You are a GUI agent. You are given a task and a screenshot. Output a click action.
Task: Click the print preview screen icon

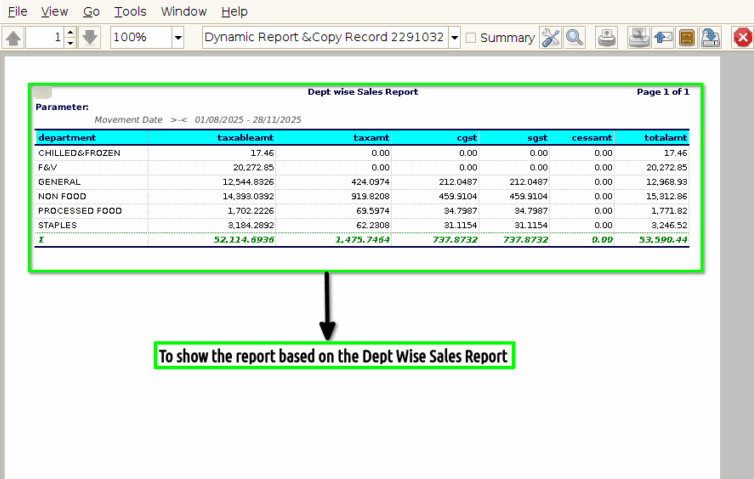[639, 37]
